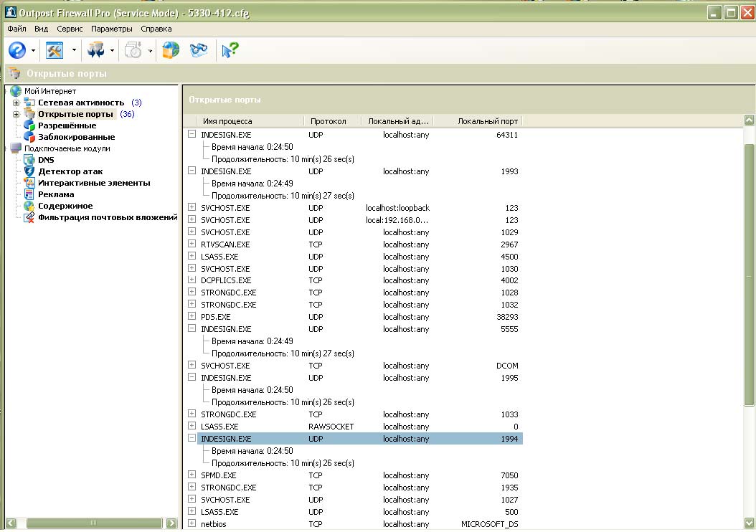Collapse INDESIGN.EXE row with port 5555
The image size is (756, 532).
click(192, 328)
